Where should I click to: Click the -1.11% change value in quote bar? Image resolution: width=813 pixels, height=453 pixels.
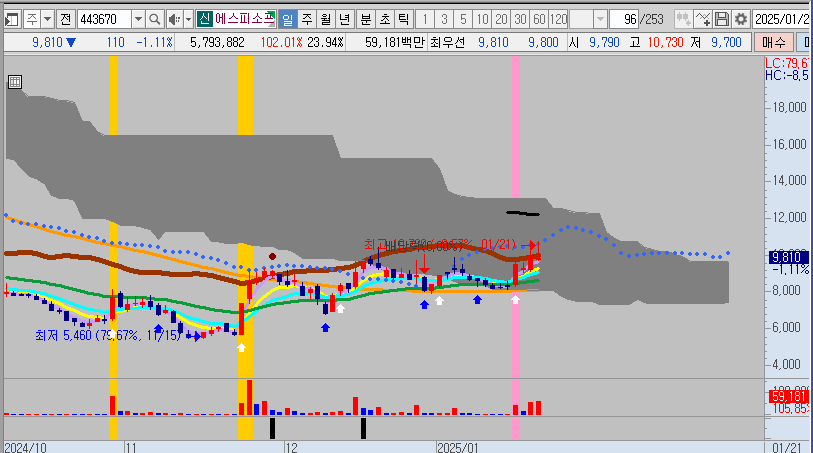155,43
